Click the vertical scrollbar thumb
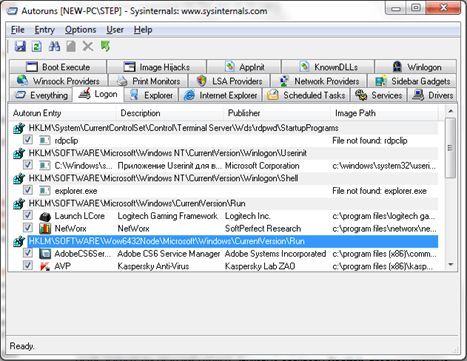The width and height of the screenshot is (467, 361). 450,147
